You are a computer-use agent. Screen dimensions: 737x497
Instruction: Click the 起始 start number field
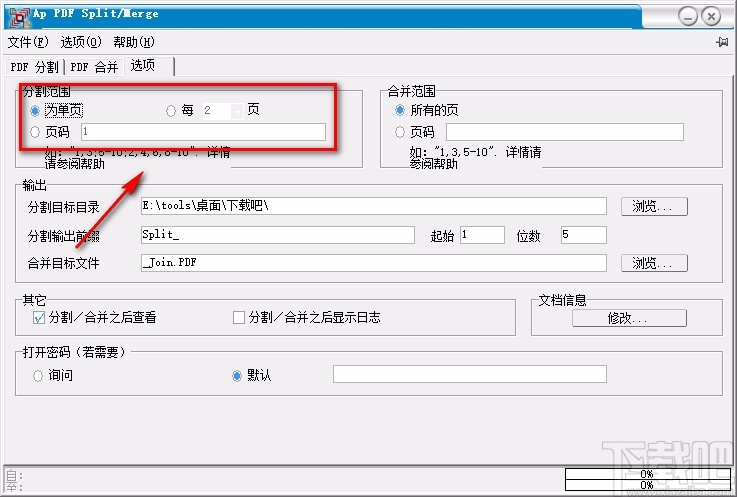click(482, 235)
